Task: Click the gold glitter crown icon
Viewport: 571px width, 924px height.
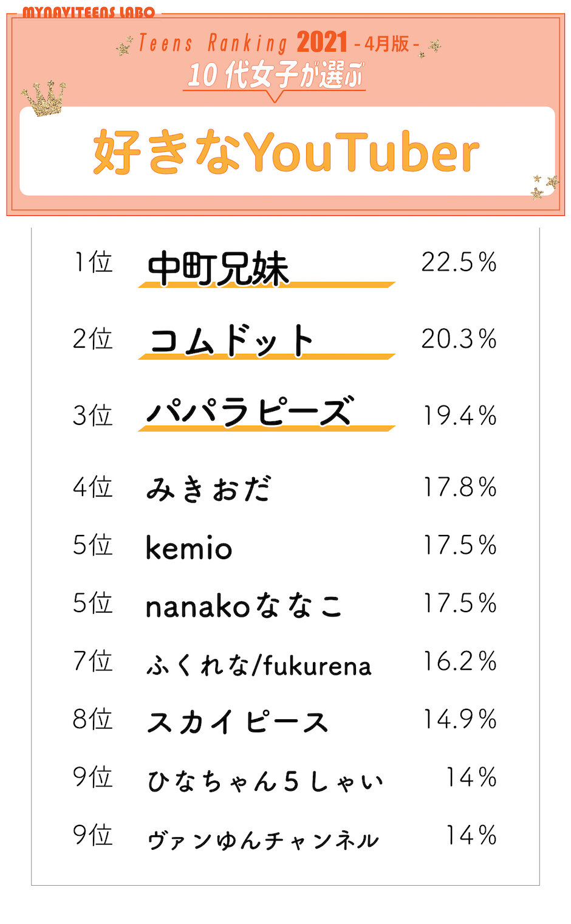Action: point(44,97)
